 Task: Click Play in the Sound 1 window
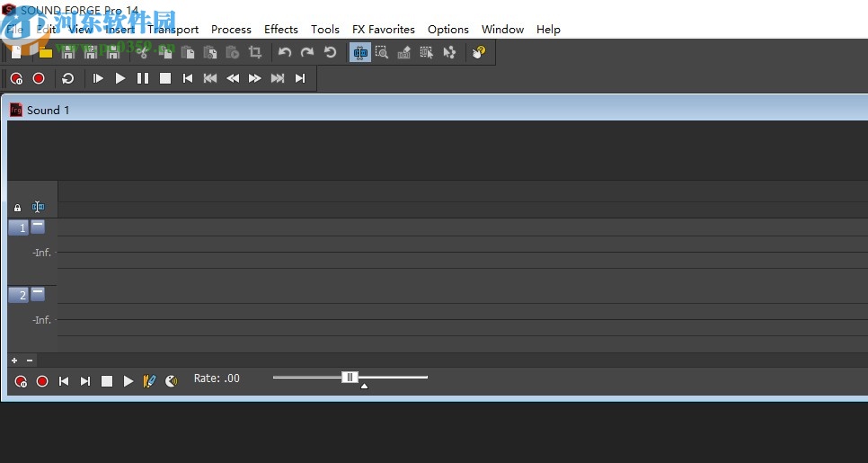click(x=128, y=381)
